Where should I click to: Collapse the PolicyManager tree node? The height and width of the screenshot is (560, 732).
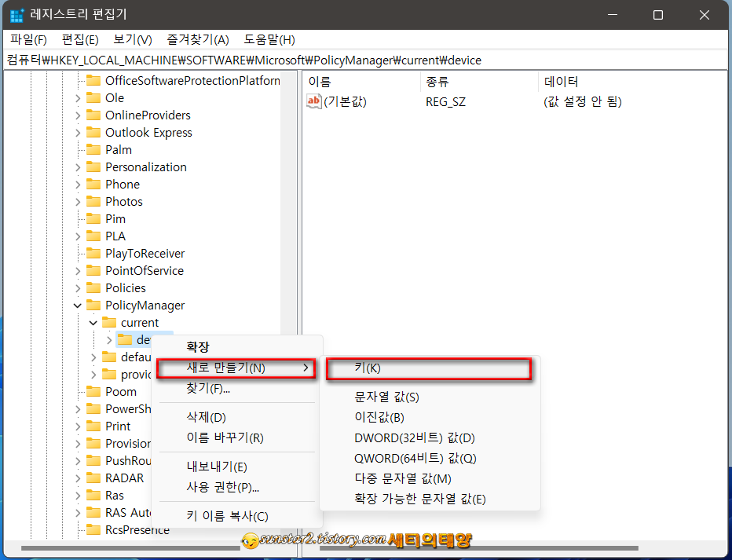77,305
